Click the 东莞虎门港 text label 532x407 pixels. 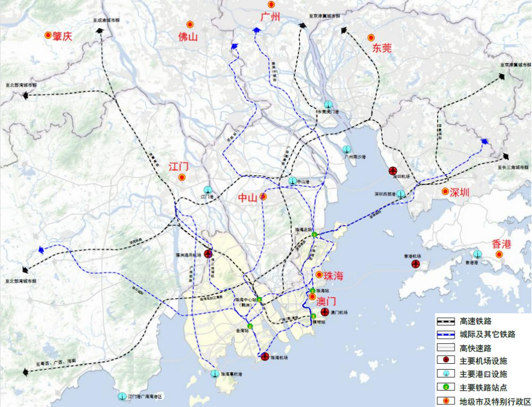[328, 112]
